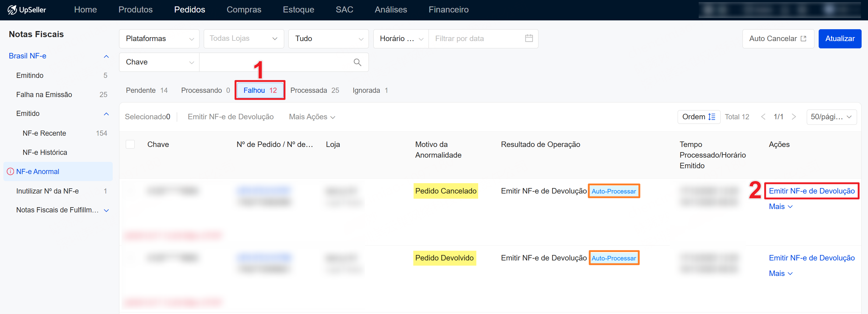868x314 pixels.
Task: Go to next page arrow
Action: point(793,117)
